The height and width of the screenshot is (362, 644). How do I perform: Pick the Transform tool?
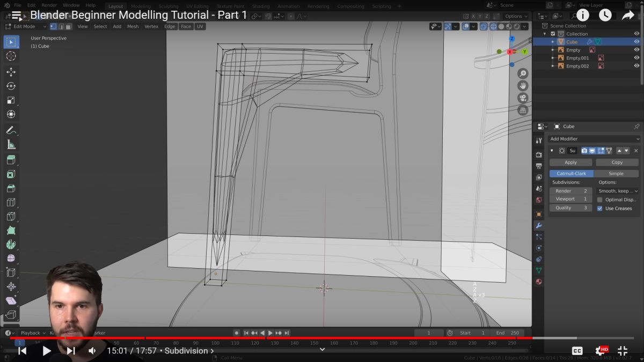[x=11, y=114]
